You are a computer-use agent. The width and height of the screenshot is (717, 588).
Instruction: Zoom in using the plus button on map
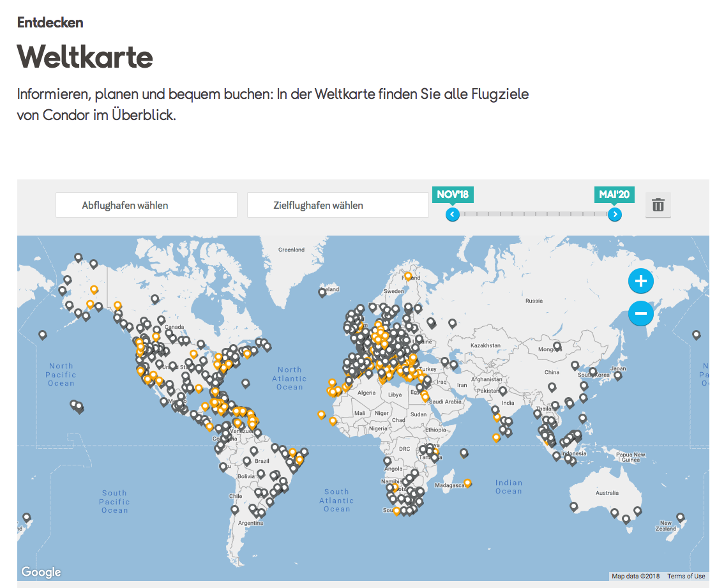(x=640, y=281)
